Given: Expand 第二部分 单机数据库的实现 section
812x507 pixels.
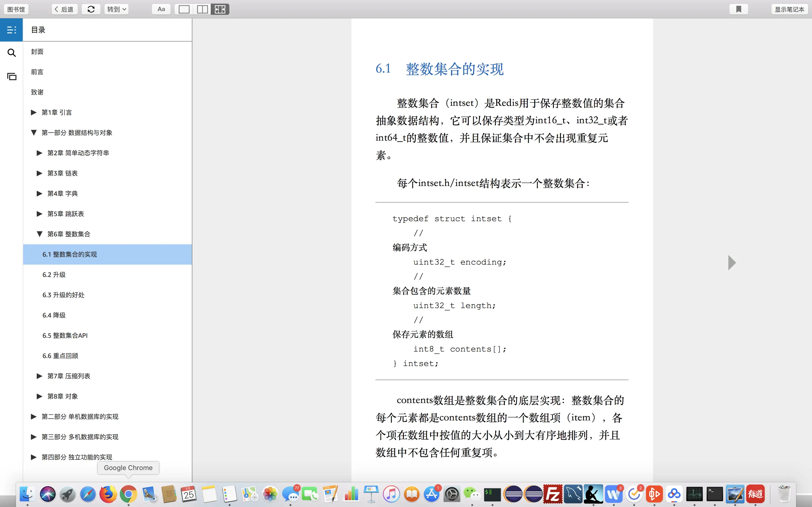Looking at the screenshot, I should pos(34,416).
